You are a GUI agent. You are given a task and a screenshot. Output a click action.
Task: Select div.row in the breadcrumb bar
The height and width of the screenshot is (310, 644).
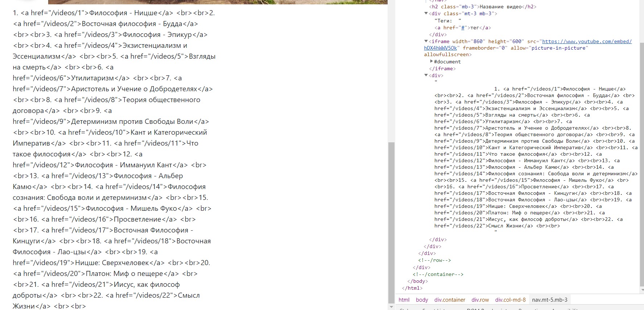(480, 300)
